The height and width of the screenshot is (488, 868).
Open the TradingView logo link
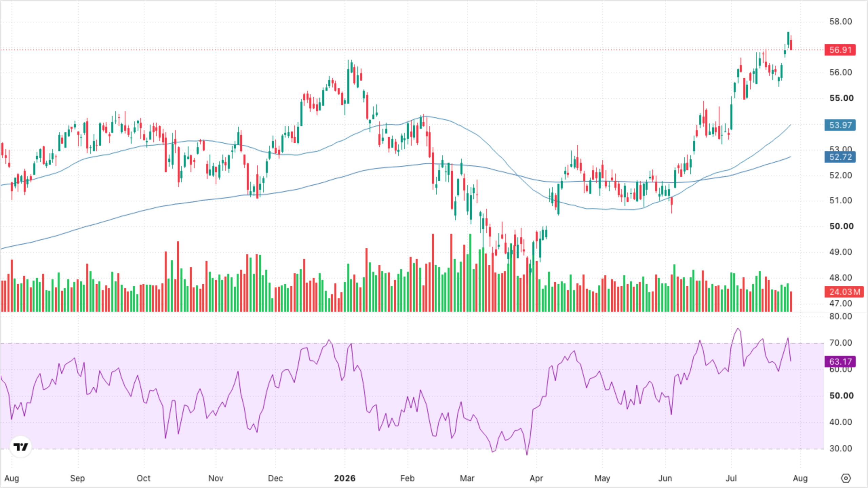[21, 447]
